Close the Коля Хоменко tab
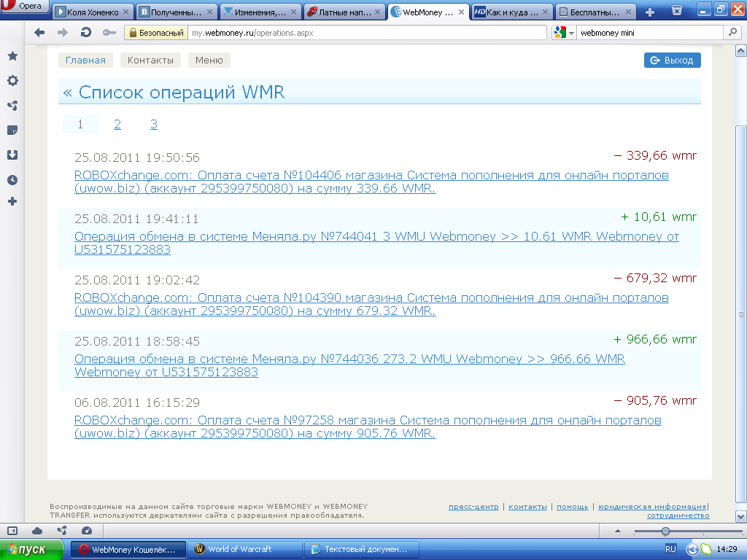Screen dimensions: 747x560 point(125,12)
